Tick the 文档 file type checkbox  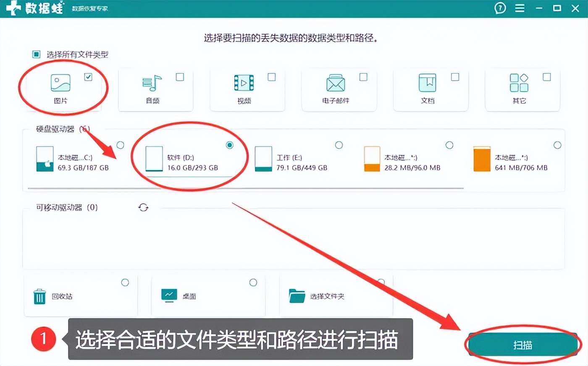pos(455,77)
